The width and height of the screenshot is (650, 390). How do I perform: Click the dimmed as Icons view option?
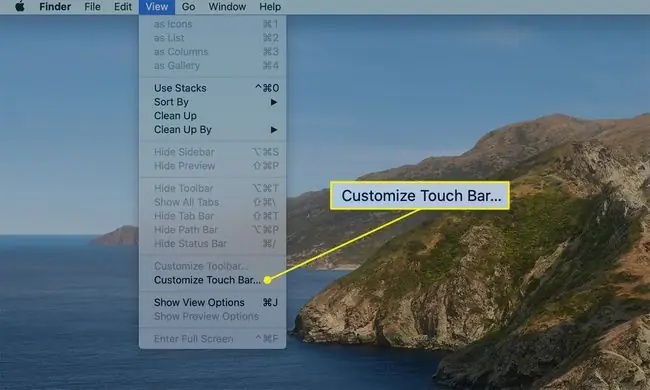click(212, 24)
